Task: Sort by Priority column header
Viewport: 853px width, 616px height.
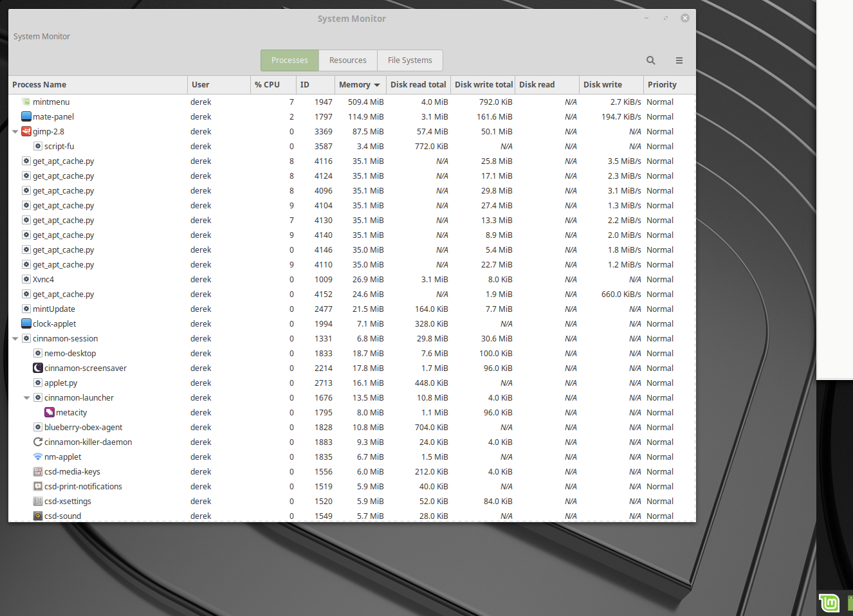Action: (x=670, y=85)
